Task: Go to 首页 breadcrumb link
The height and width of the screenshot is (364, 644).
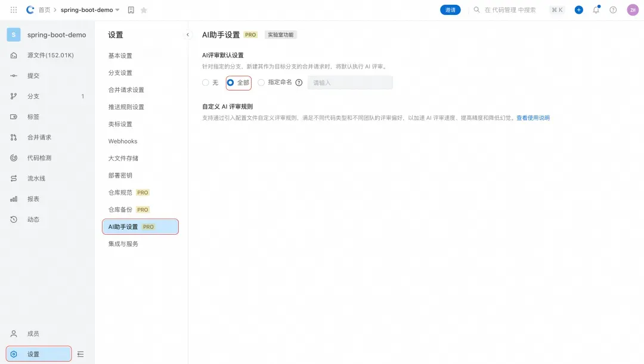Action: pos(44,10)
